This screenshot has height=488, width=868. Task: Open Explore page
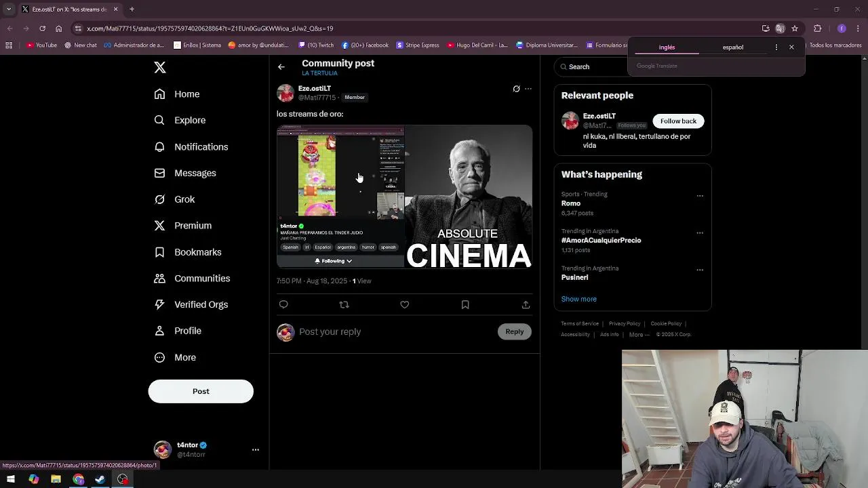point(180,120)
